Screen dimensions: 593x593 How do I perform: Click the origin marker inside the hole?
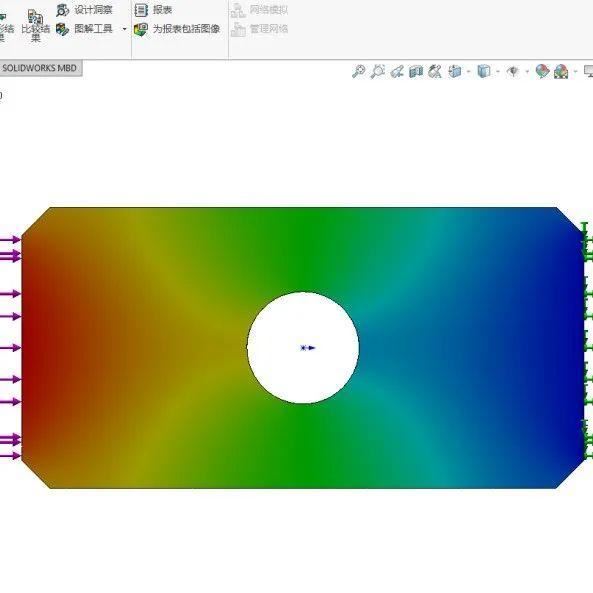[307, 348]
